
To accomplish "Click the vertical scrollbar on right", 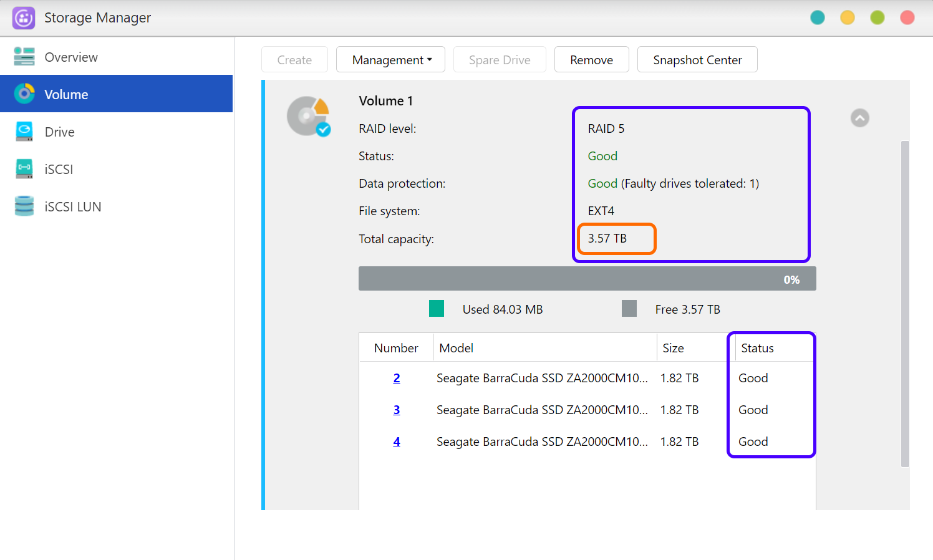I will pos(905,303).
